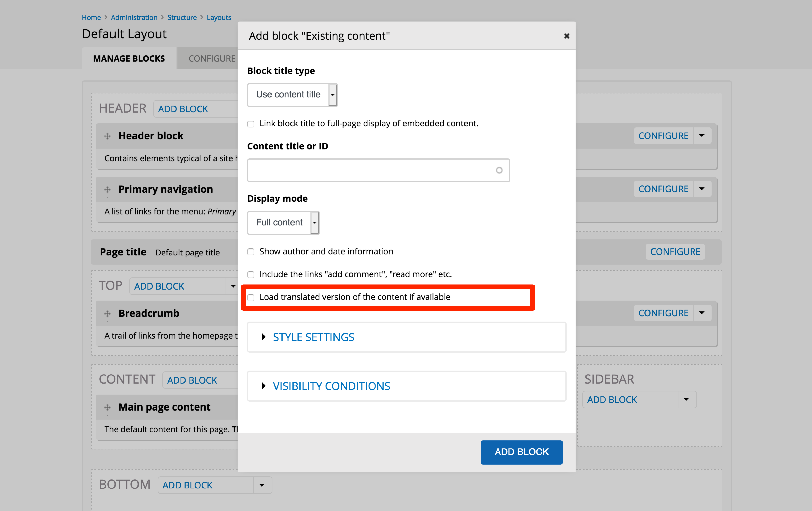This screenshot has height=511, width=812.
Task: Configure the Page title
Action: coord(675,252)
